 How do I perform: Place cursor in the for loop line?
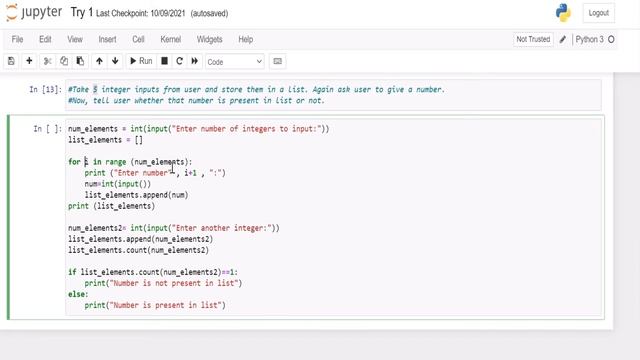pos(130,162)
